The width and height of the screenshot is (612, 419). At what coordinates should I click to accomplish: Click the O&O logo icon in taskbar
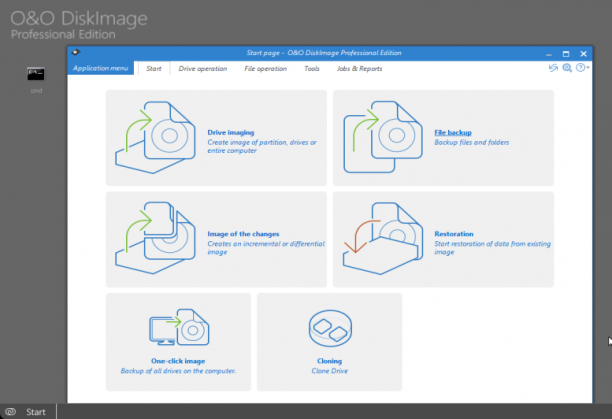point(11,412)
